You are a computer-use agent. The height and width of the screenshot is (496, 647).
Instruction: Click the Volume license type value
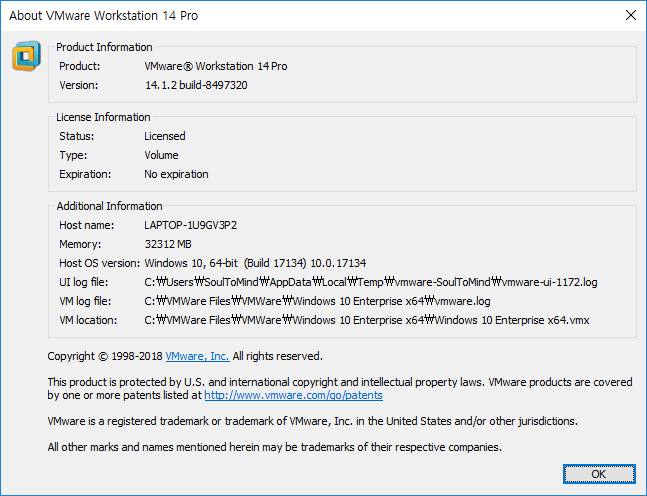click(x=161, y=155)
